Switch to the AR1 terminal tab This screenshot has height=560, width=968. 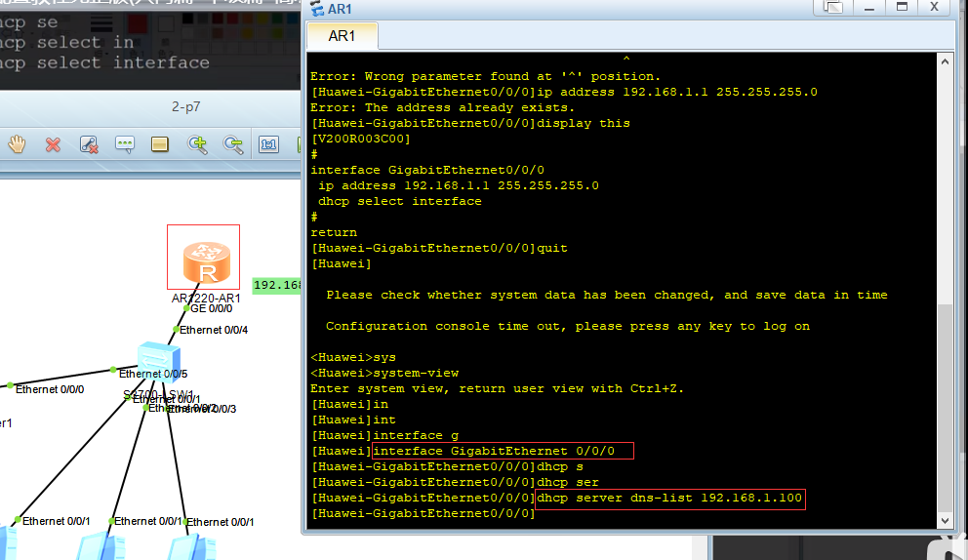coord(342,36)
